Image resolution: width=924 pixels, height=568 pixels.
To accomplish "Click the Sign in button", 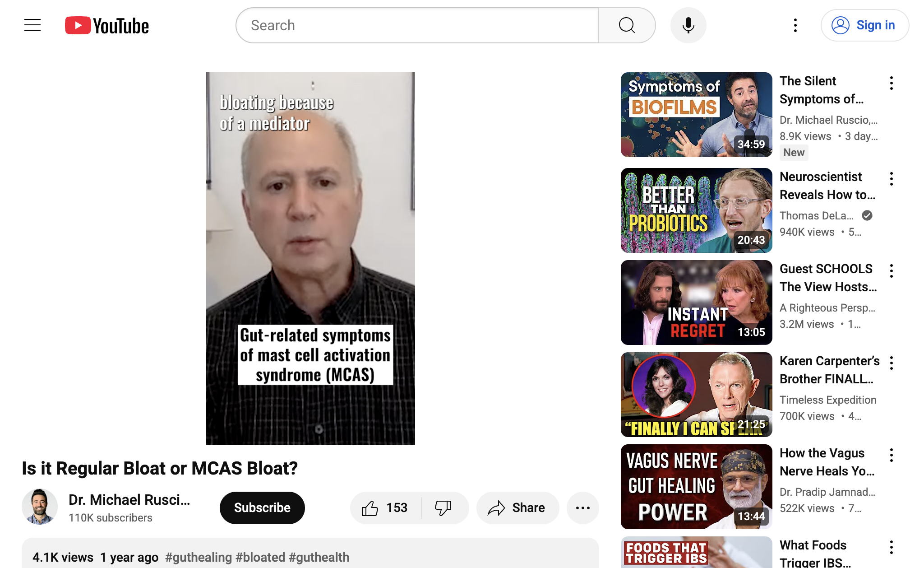I will [x=864, y=25].
